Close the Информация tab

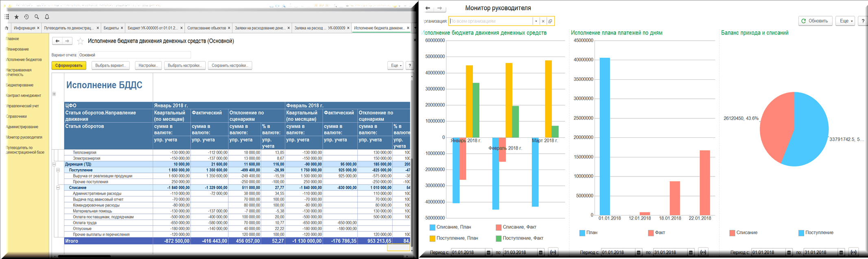click(38, 28)
